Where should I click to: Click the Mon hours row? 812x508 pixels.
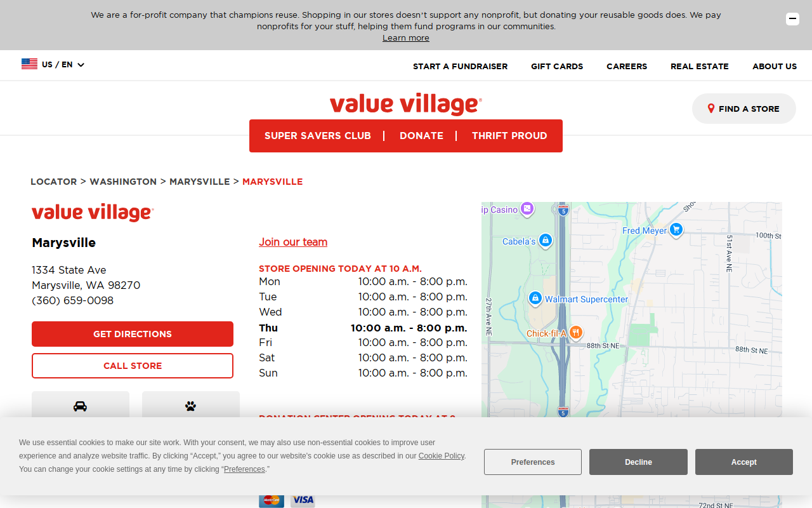coord(363,282)
